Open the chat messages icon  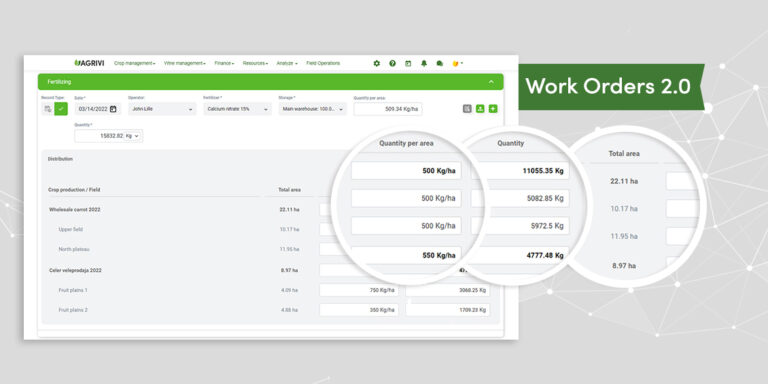coord(439,63)
